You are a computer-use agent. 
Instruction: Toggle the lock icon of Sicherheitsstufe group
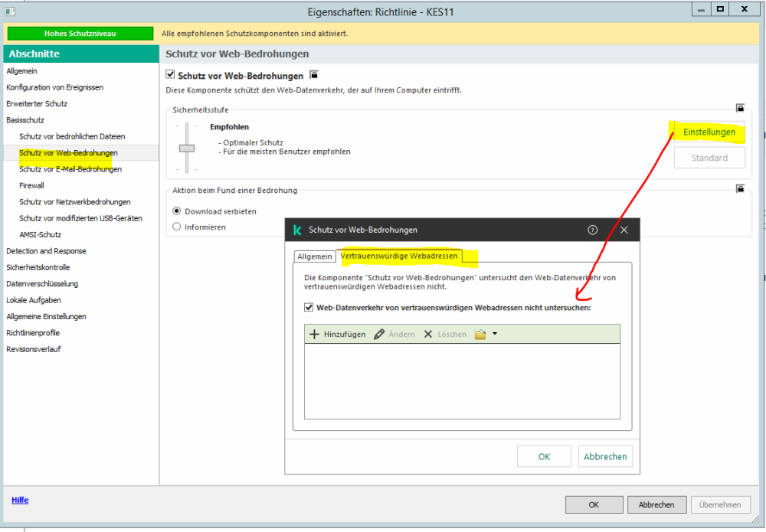(x=740, y=108)
